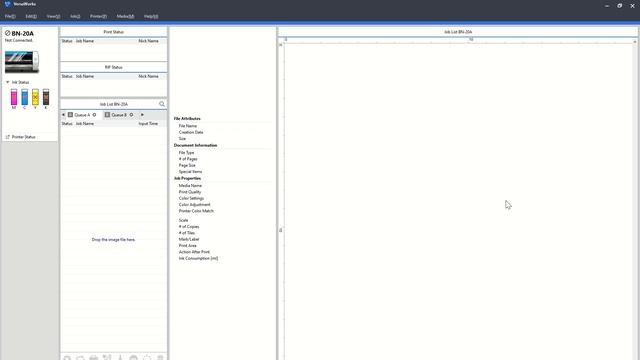Screen dimensions: 640x360
Task: Click the Color Adjustment label
Action: (194, 204)
